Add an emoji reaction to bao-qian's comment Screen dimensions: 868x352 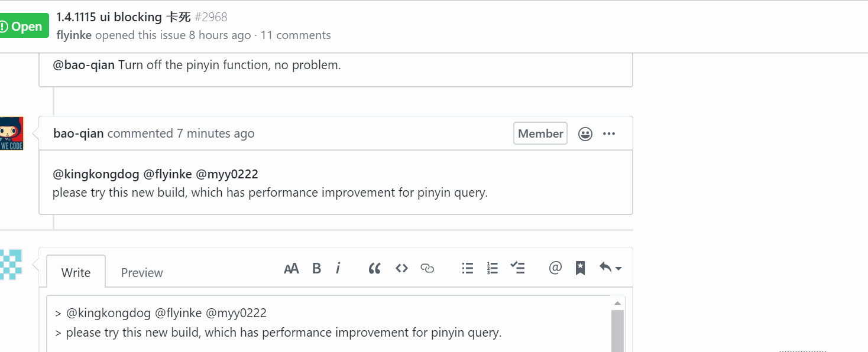click(x=585, y=134)
